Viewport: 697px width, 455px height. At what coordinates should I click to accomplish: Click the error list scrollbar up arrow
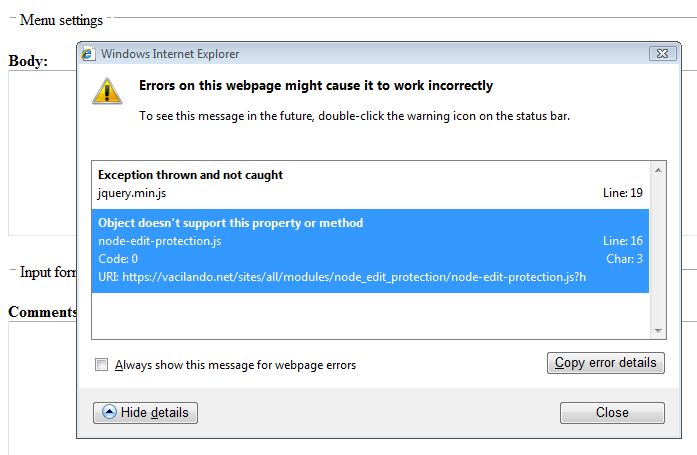tap(658, 170)
